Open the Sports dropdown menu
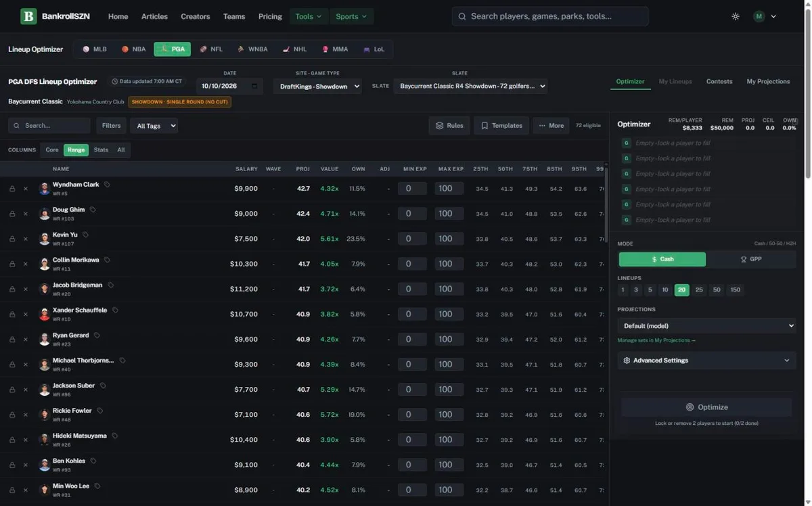 coord(351,16)
